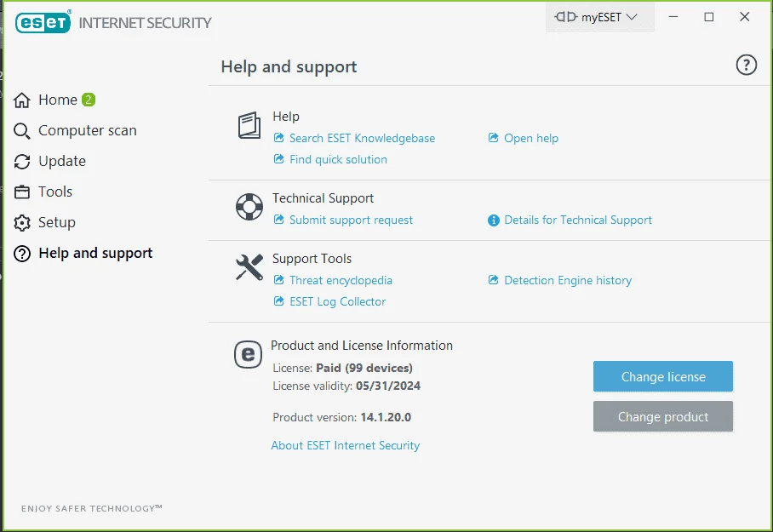Click the wrench and screwdriver Support Tools icon
Screen dimensions: 773x532
coord(249,266)
